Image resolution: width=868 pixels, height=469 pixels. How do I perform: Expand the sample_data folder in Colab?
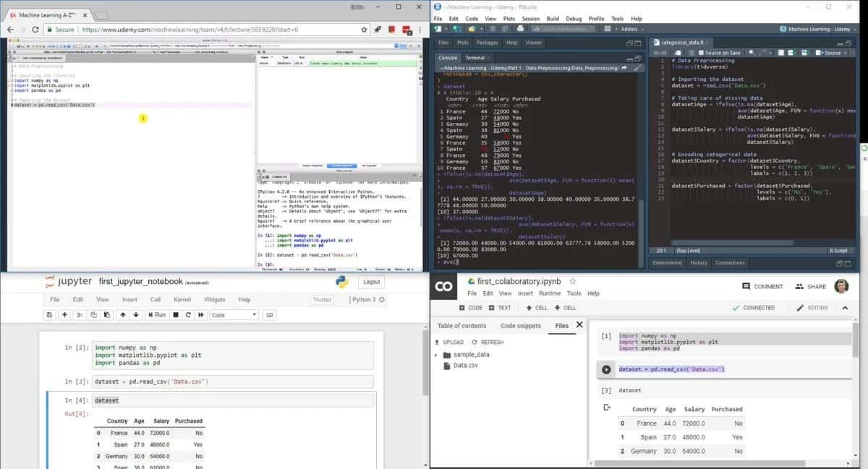[x=436, y=355]
